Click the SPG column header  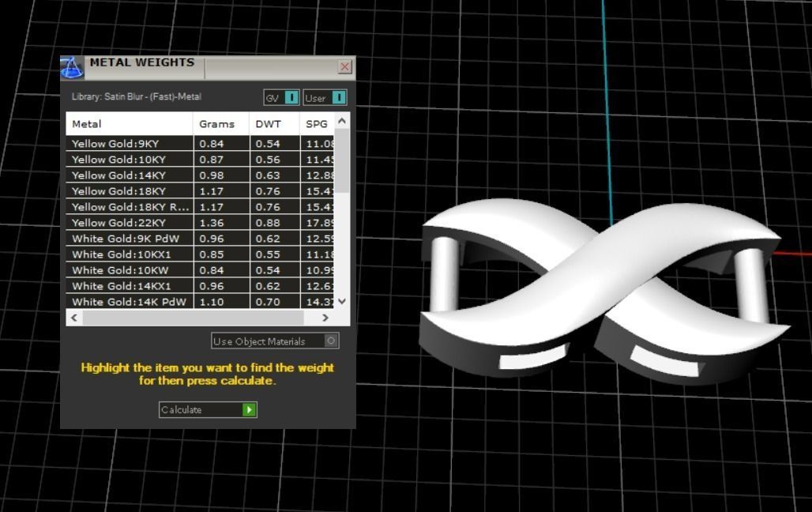(317, 124)
